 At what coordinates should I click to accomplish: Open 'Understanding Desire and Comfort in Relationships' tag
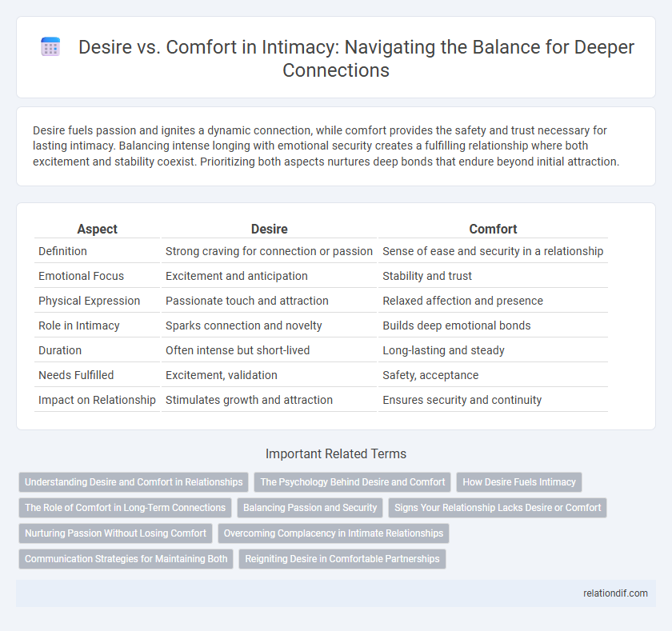(x=134, y=482)
